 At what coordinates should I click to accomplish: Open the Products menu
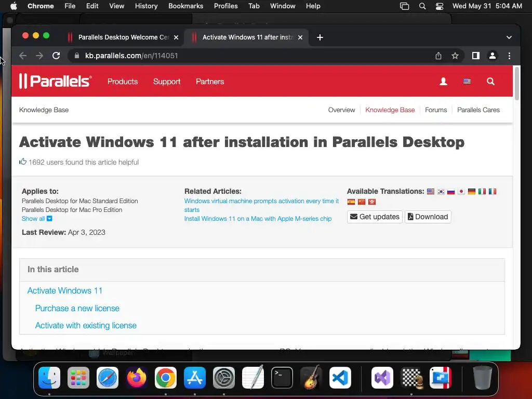pyautogui.click(x=123, y=82)
